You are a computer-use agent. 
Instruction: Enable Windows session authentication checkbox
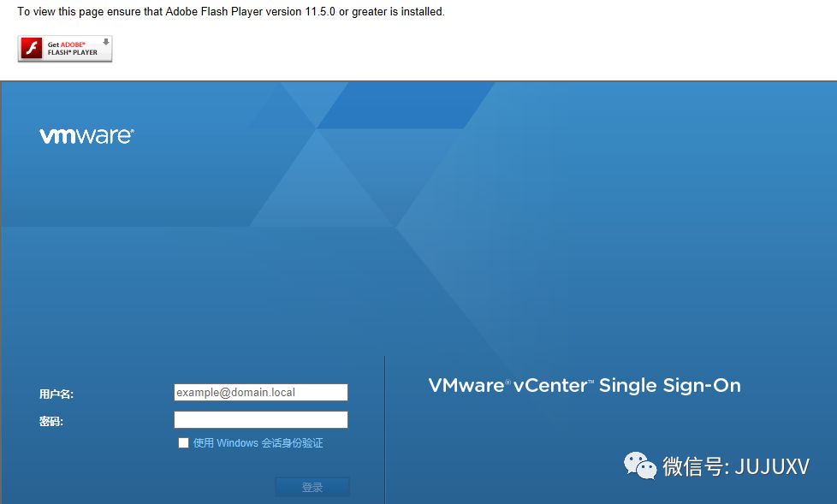tap(184, 442)
